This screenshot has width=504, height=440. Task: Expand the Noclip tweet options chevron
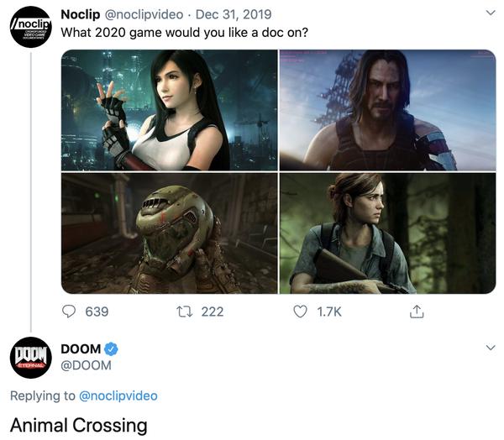tap(491, 13)
